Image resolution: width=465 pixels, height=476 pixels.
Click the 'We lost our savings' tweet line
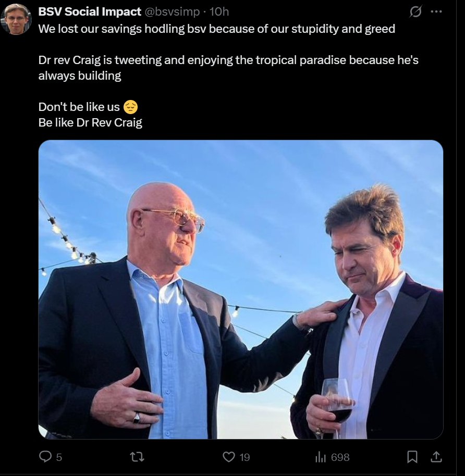click(217, 29)
